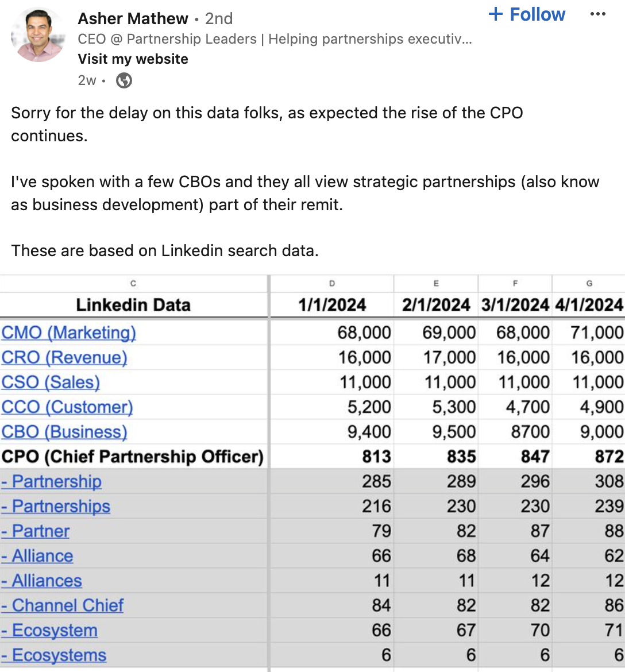Click the Partnership link in the table
Screen dimensions: 625x672
pos(52,482)
